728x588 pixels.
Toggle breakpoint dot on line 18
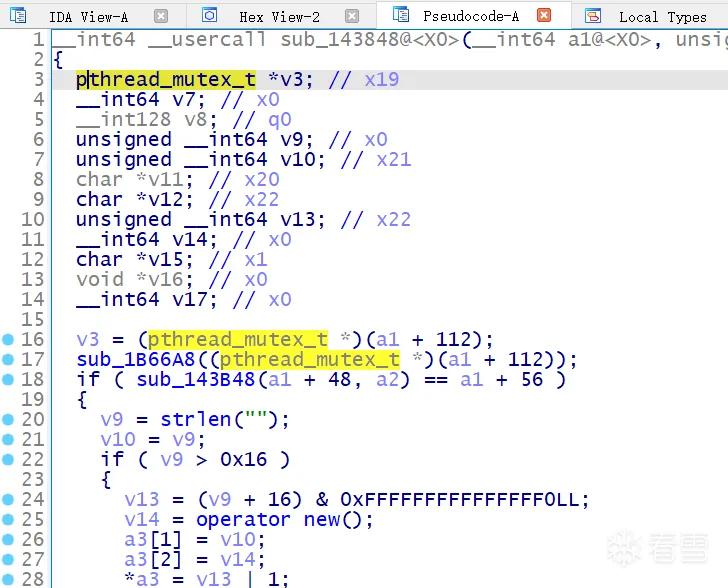pyautogui.click(x=8, y=379)
